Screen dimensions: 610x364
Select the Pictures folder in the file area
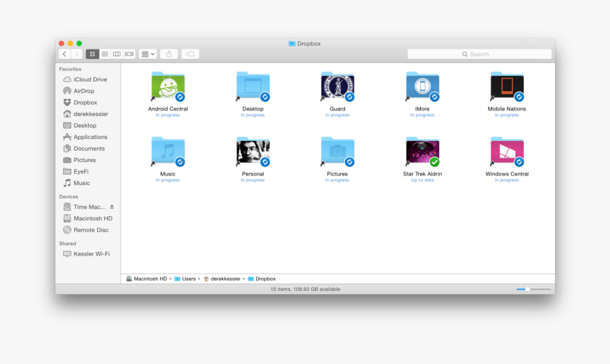point(338,151)
